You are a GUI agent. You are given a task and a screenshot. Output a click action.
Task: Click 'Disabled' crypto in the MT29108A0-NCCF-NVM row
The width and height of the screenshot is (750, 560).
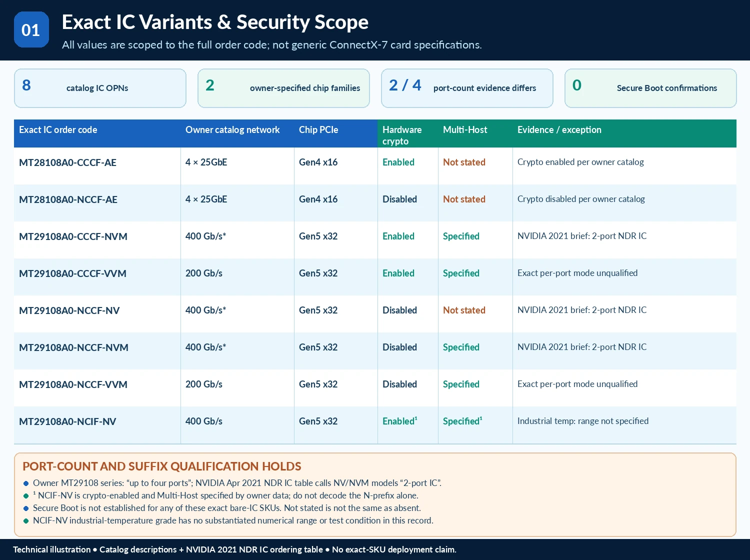point(399,347)
